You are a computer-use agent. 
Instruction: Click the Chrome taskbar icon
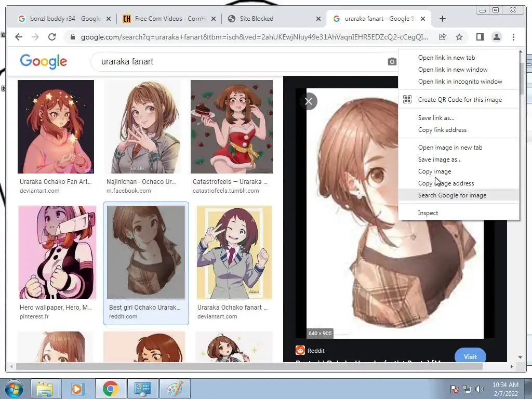(x=110, y=389)
